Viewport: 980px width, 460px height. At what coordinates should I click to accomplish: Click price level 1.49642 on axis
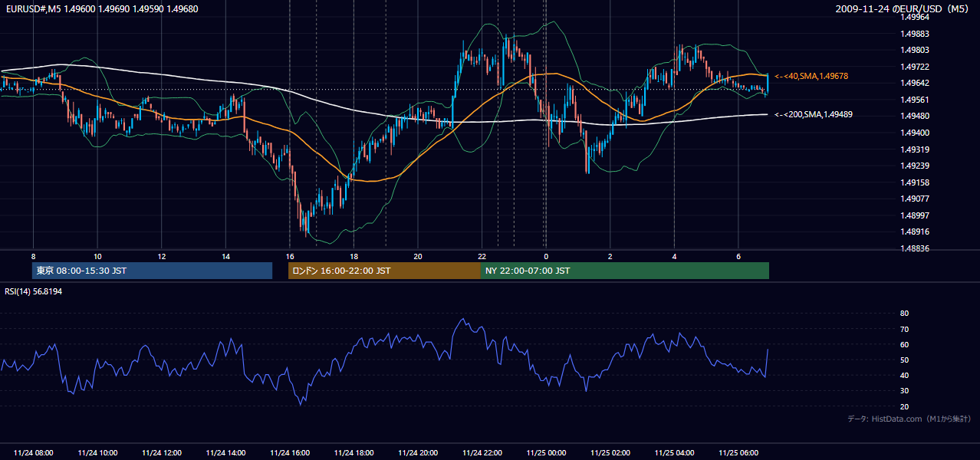[914, 83]
